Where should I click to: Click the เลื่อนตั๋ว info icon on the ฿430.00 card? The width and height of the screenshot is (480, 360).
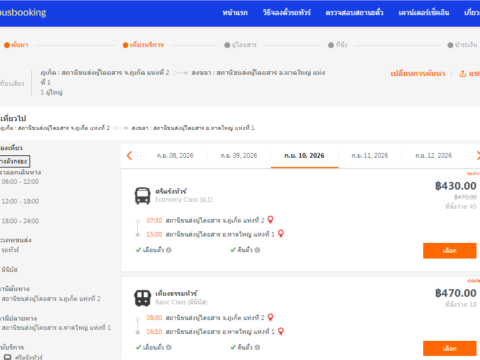coord(169,250)
